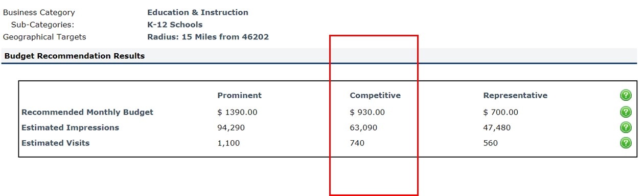Click help icon for Estimated Impressions row
Viewport: 644px width, 196px height.
point(626,127)
